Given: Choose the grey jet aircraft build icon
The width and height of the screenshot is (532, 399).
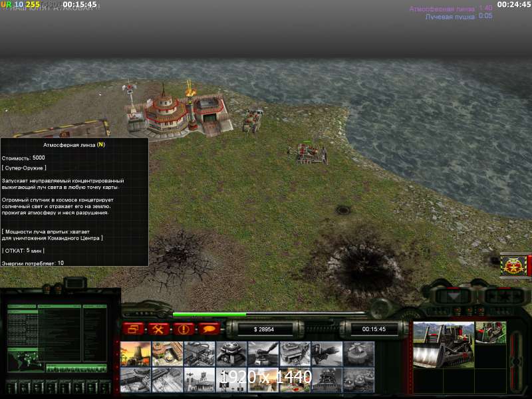Looking at the screenshot, I should (x=327, y=354).
